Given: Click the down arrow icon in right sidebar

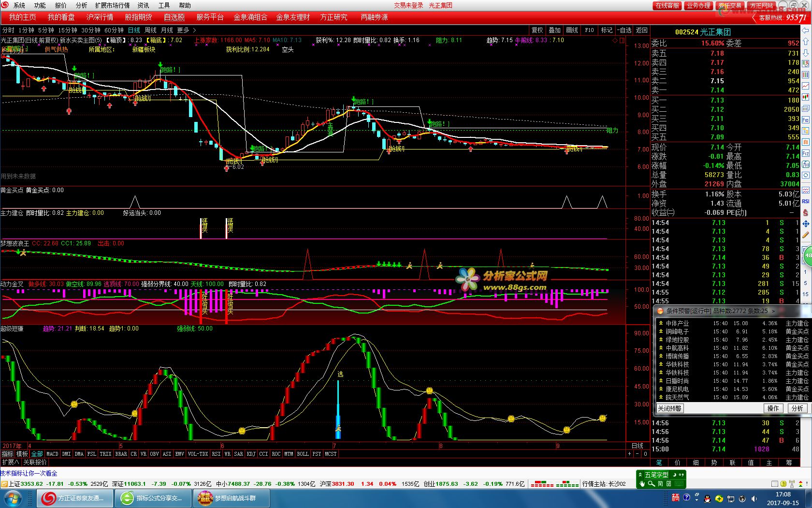Looking at the screenshot, I should 806,53.
